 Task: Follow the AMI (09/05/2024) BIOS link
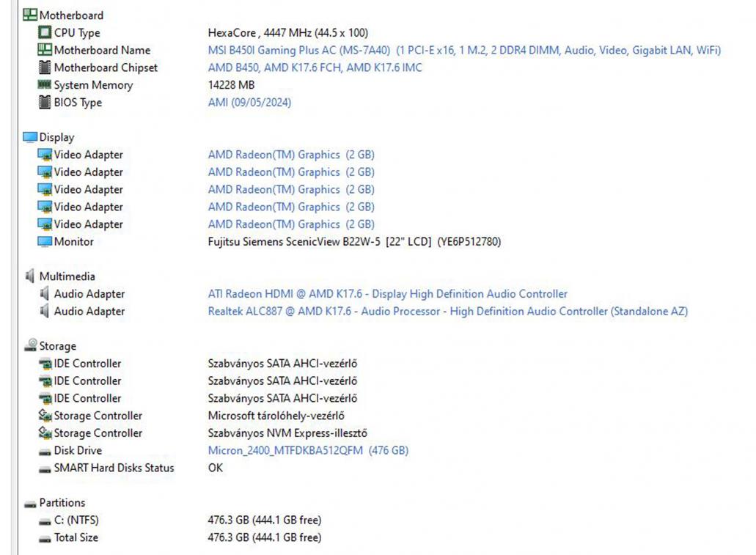click(249, 103)
